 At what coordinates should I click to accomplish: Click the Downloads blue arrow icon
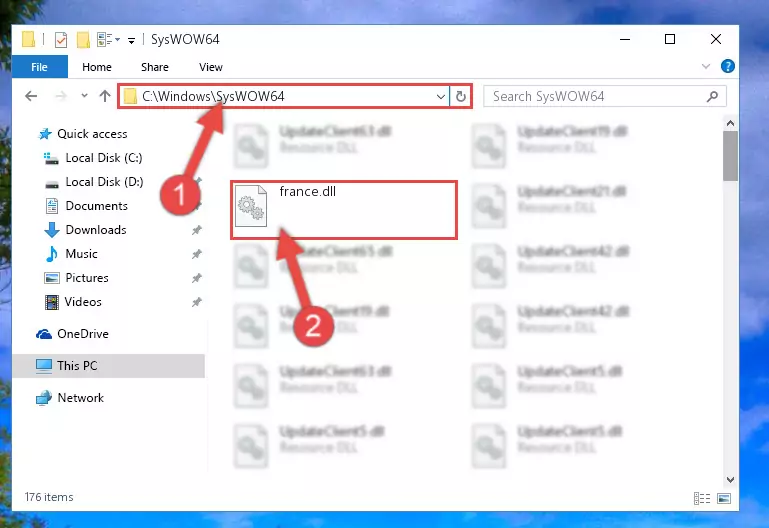click(52, 230)
